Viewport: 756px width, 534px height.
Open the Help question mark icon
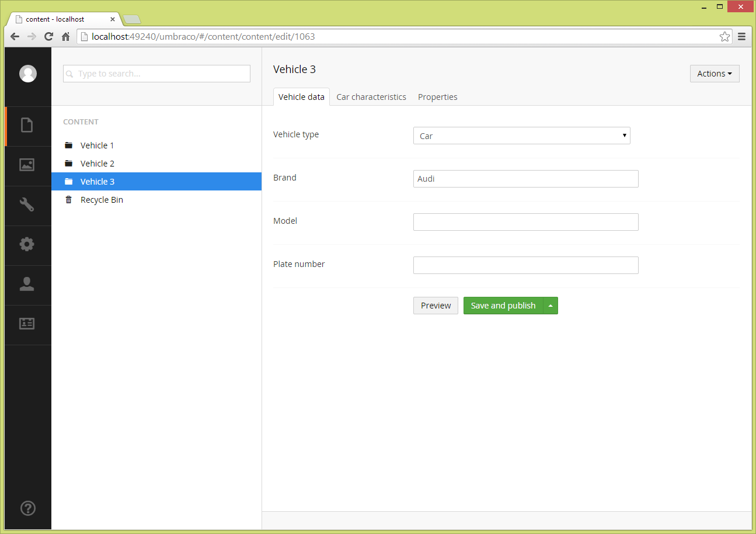point(28,508)
